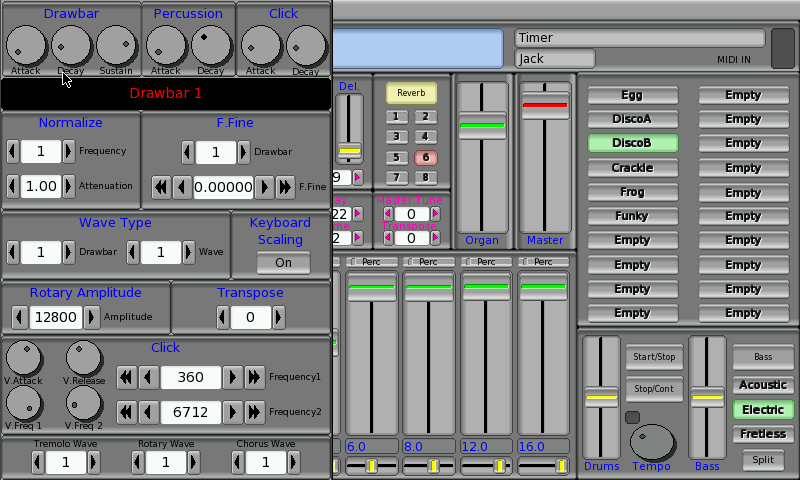Increase Attenuation value with right arrow
This screenshot has width=800, height=480.
68,187
